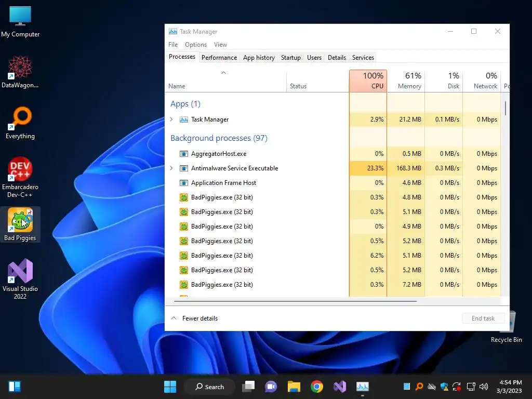The image size is (532, 399).
Task: Click the Search box on the taskbar
Action: [x=209, y=387]
